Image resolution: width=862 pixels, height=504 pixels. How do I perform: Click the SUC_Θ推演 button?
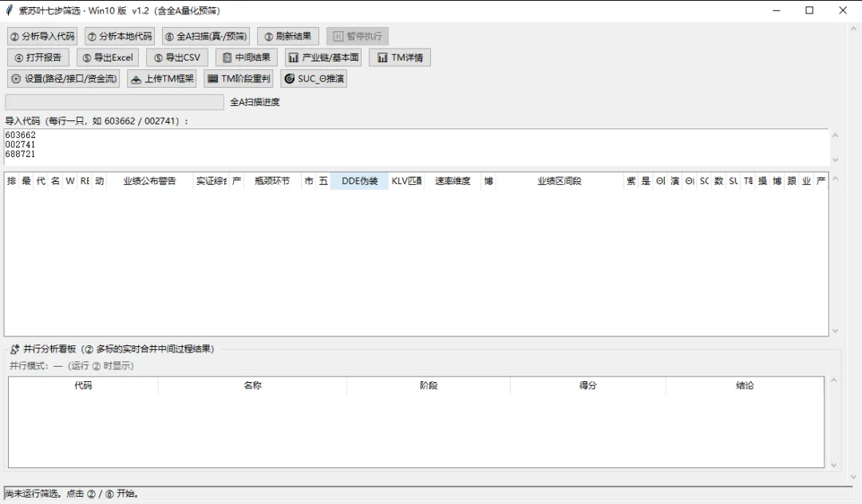coord(314,79)
